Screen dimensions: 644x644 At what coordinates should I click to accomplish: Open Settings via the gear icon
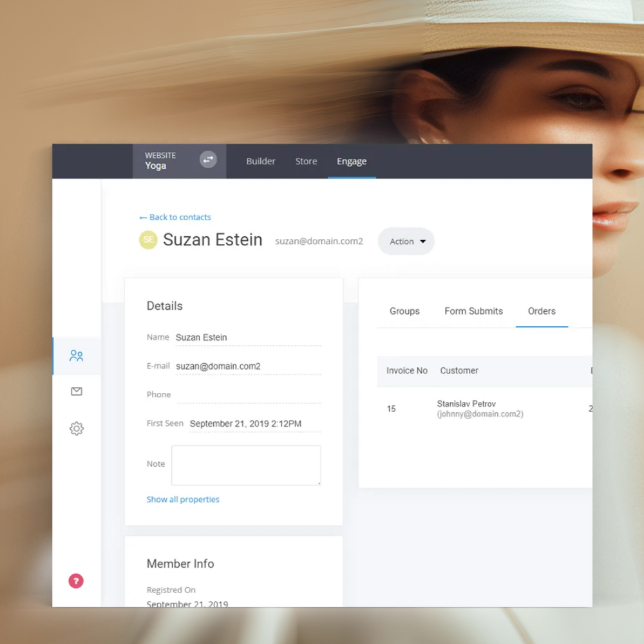pos(77,428)
